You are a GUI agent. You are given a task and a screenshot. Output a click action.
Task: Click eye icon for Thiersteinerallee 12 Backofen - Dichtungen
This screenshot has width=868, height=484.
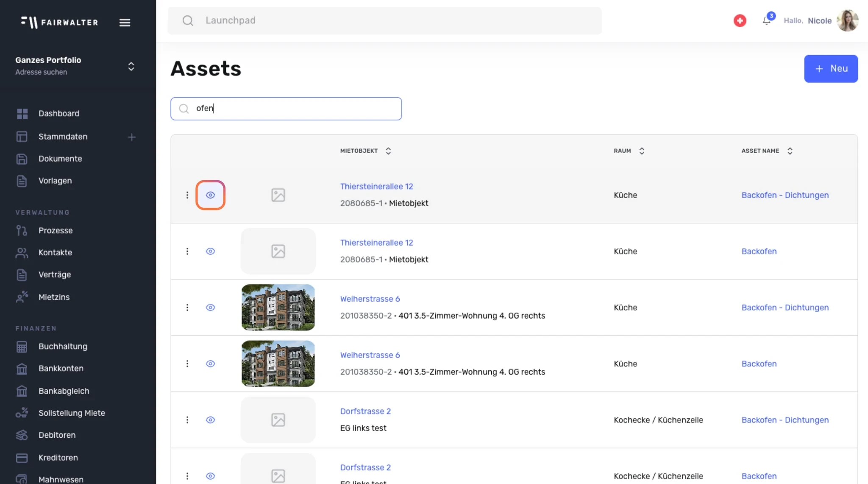point(210,195)
